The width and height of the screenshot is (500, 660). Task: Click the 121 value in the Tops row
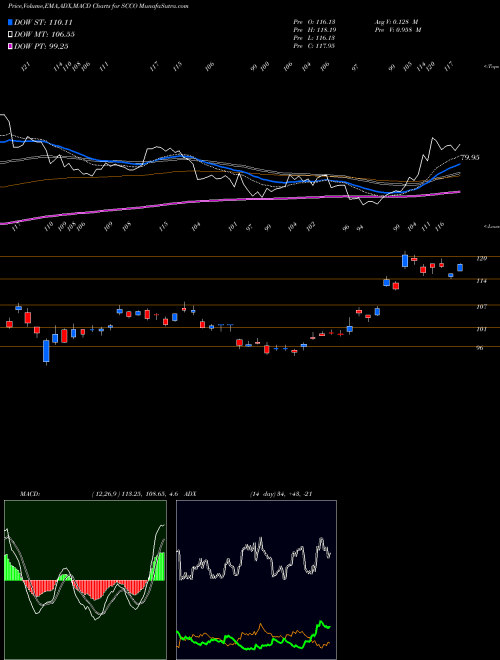[26, 67]
